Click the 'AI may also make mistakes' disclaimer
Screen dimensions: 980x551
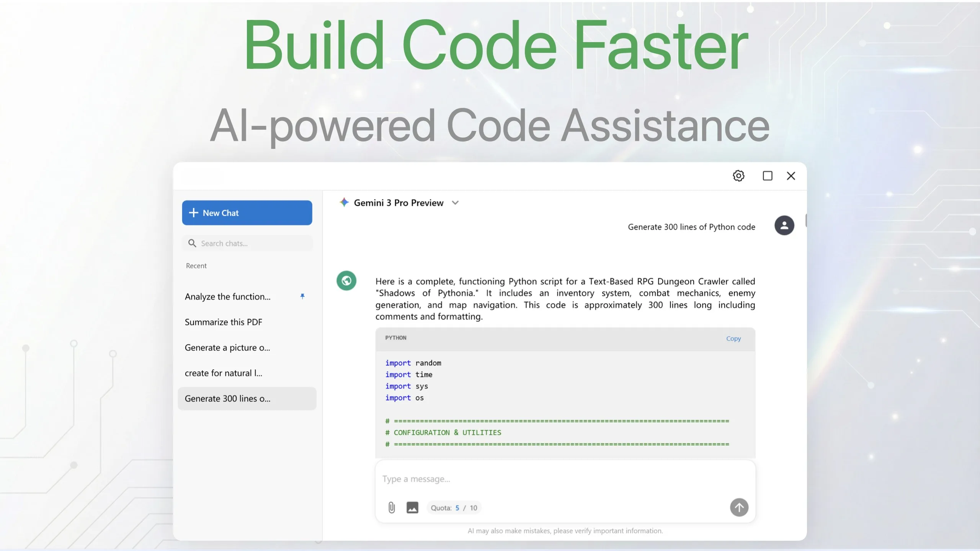[565, 531]
